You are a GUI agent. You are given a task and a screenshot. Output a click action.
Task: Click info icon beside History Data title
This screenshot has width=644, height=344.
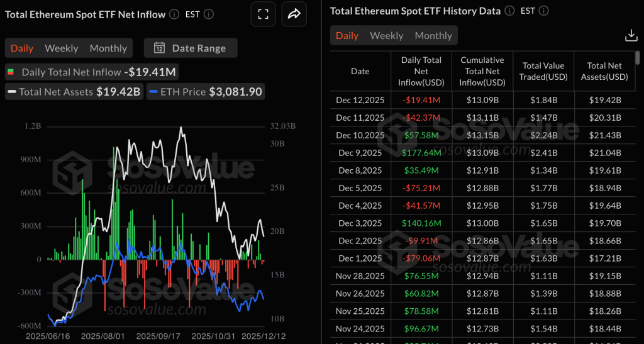pos(509,11)
